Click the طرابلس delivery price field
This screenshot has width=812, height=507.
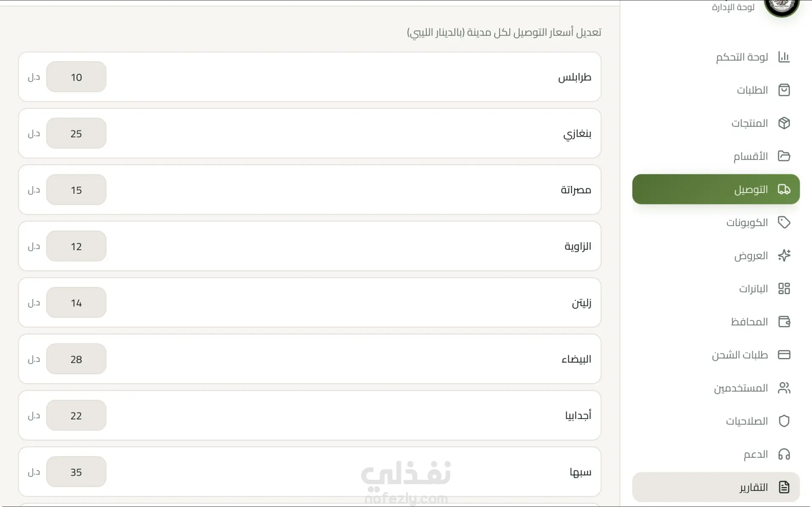[x=76, y=77]
